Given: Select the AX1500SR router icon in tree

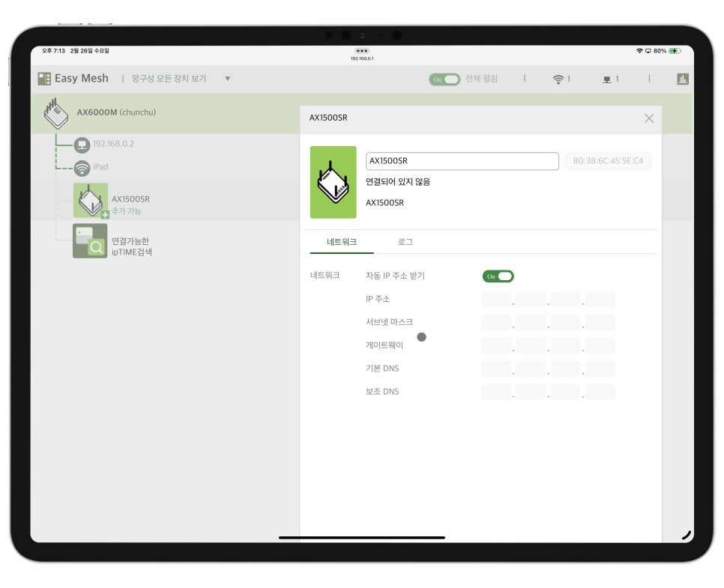Looking at the screenshot, I should (x=90, y=200).
